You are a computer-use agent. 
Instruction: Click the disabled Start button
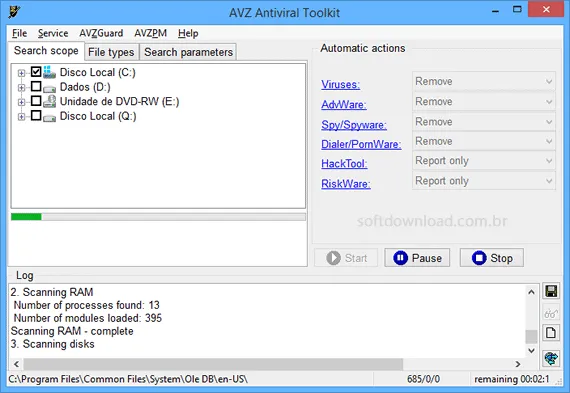346,258
